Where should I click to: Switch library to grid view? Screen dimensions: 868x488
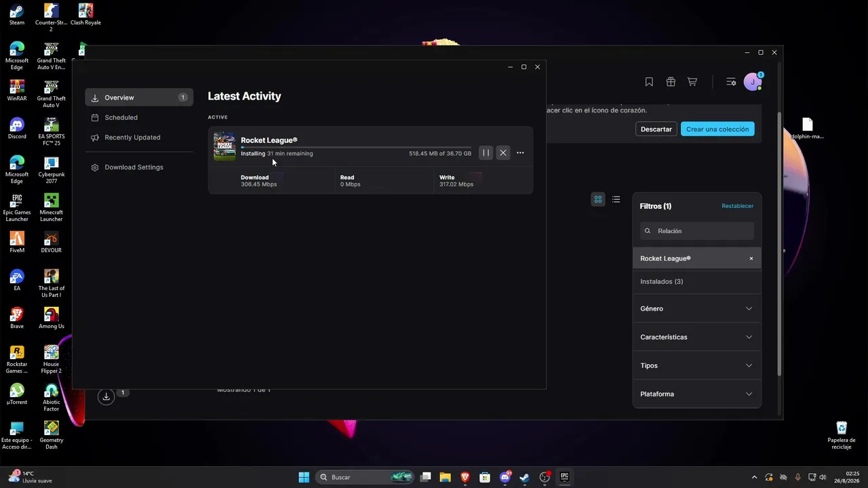(x=598, y=199)
